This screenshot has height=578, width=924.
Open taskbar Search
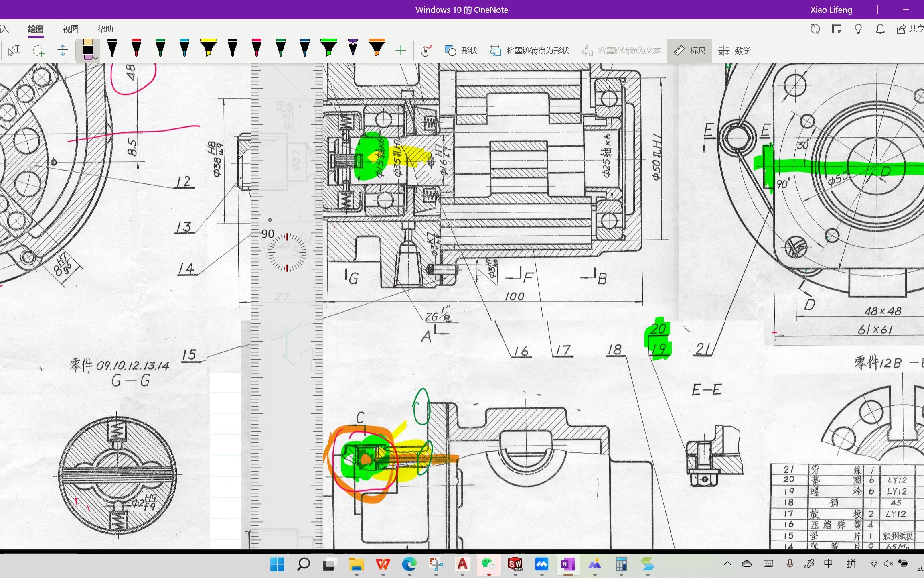pos(304,564)
